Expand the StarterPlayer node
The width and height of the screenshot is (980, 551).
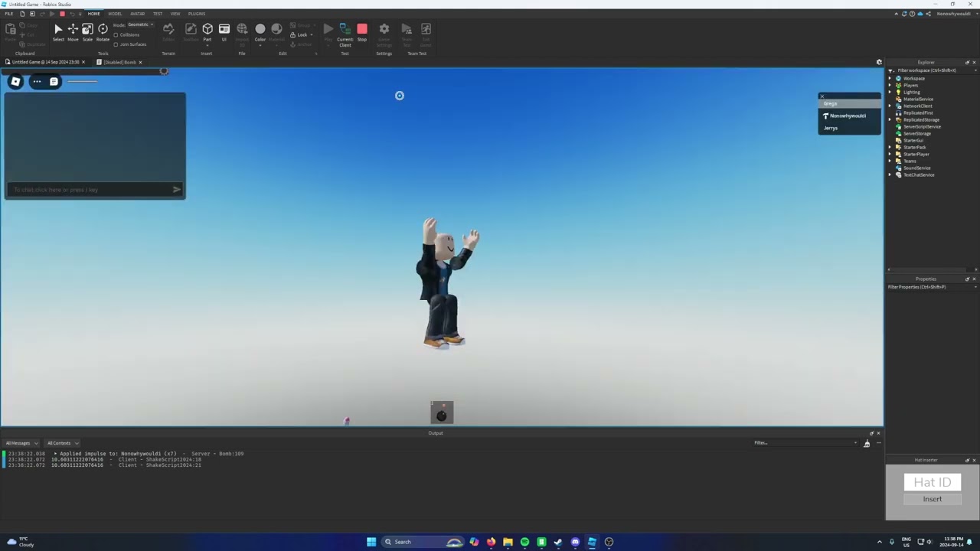click(x=890, y=154)
